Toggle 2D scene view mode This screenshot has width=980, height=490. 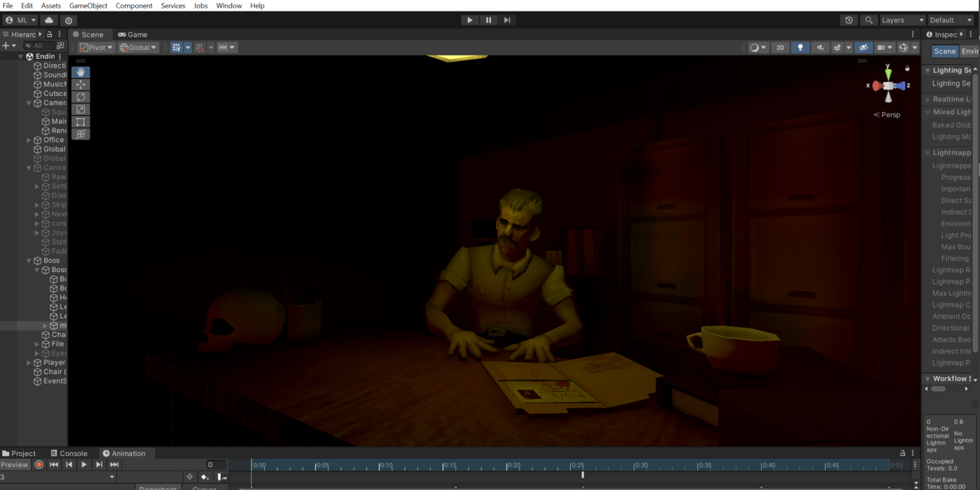pos(780,47)
